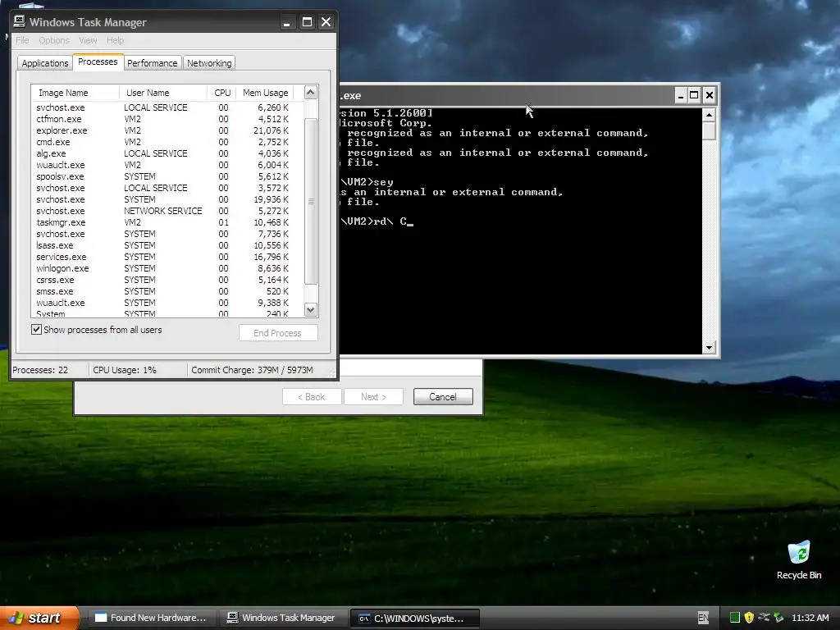Click Cancel in the hardware wizard
840x630 pixels.
pos(443,397)
